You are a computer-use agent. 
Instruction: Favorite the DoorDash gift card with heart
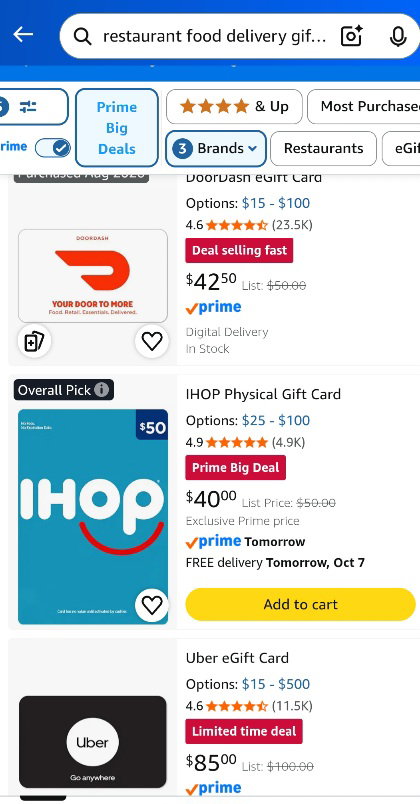coord(152,341)
